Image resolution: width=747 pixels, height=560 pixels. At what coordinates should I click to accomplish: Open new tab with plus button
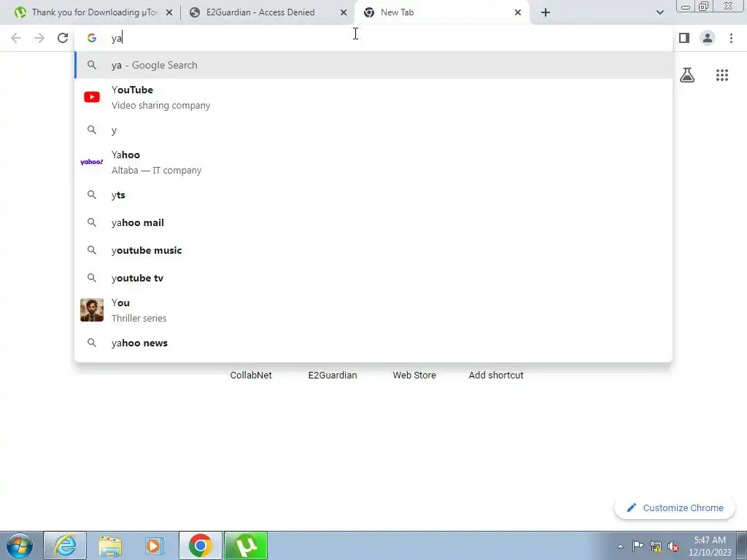point(546,12)
